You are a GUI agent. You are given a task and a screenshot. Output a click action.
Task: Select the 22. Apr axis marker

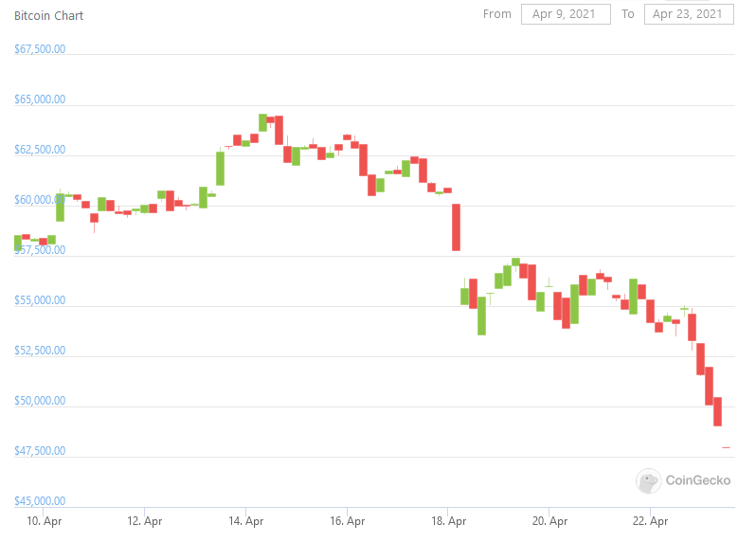[652, 521]
